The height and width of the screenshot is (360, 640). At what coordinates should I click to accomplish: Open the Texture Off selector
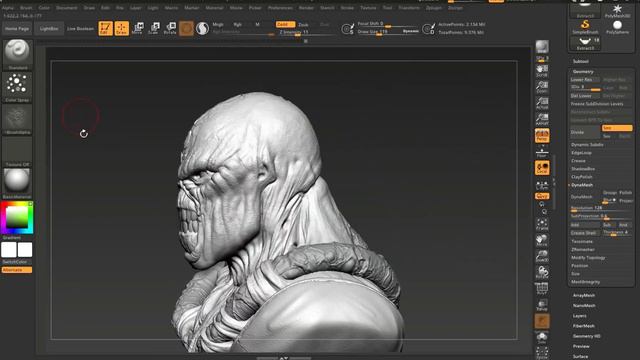pos(17,151)
